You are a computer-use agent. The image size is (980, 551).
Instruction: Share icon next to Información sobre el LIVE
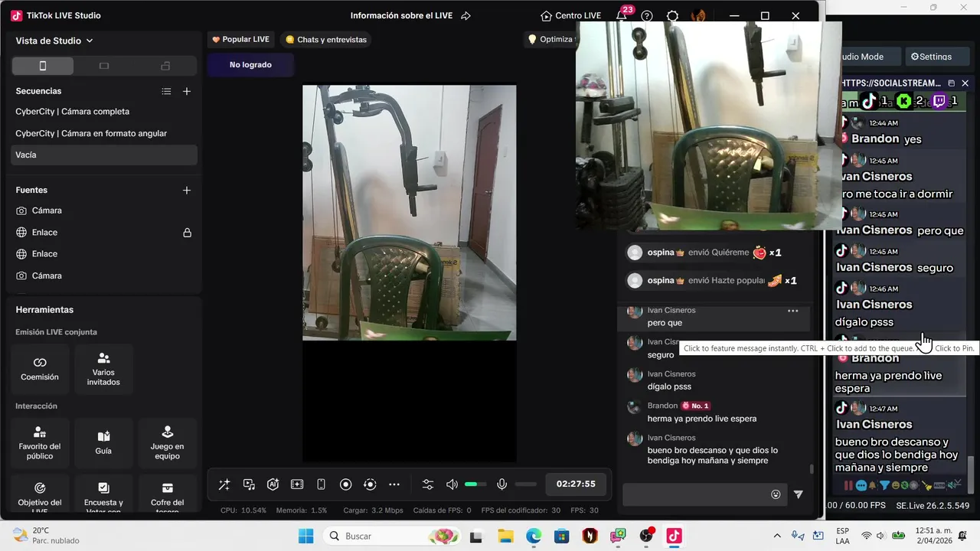[x=465, y=16]
